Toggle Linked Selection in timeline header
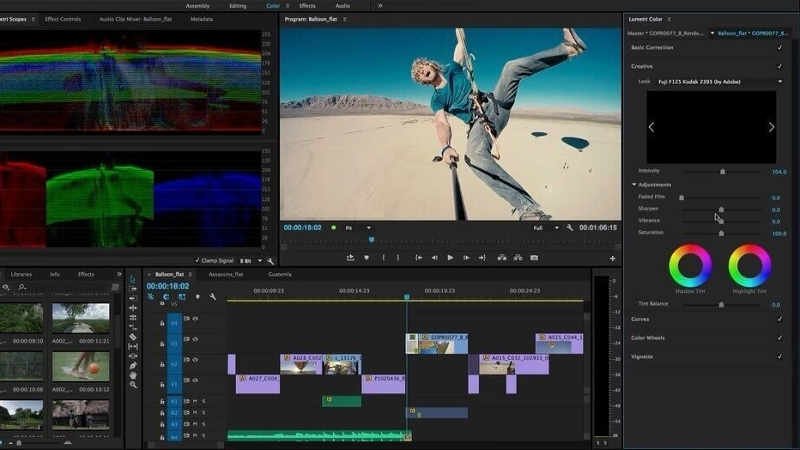800x450 pixels. coord(182,296)
